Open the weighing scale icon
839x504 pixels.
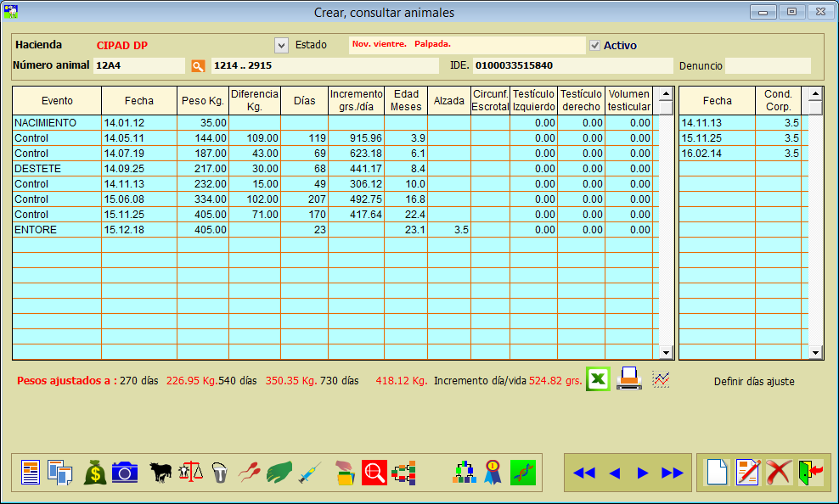click(191, 472)
